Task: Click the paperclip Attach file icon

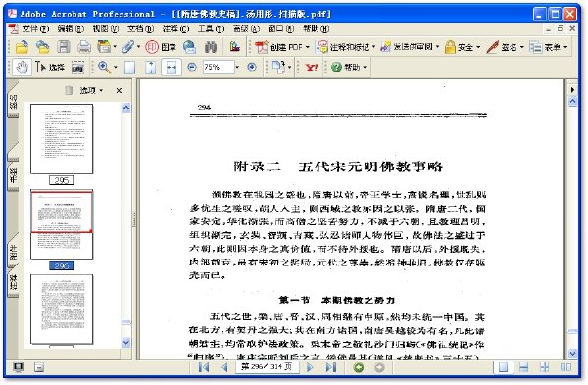Action: (127, 47)
